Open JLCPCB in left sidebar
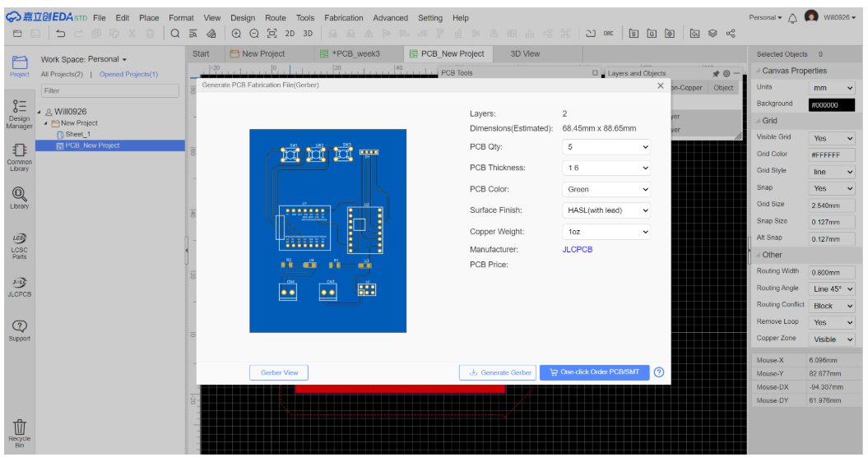Screen dimensions: 868x457 pyautogui.click(x=20, y=288)
